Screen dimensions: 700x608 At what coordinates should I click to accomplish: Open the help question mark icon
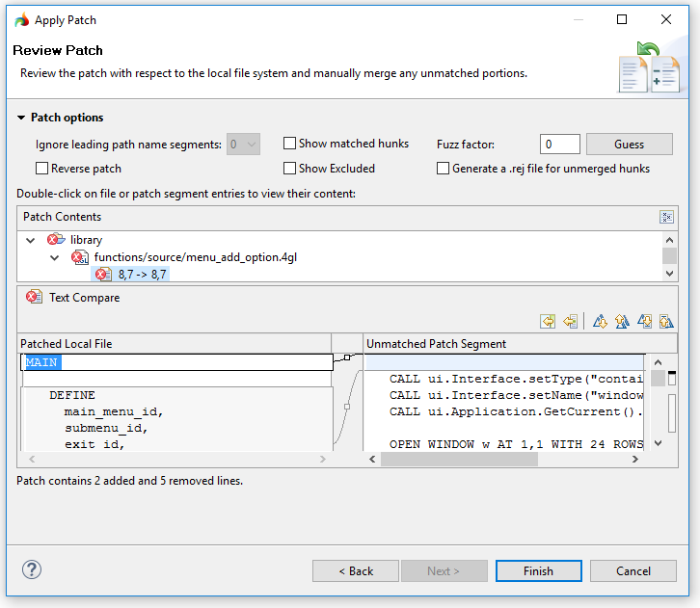tap(32, 569)
